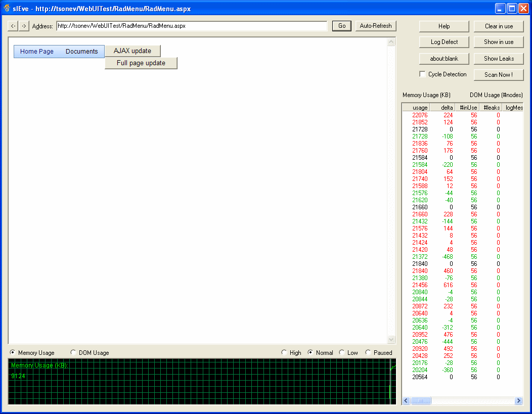Select the High refresh speed option

[x=284, y=352]
